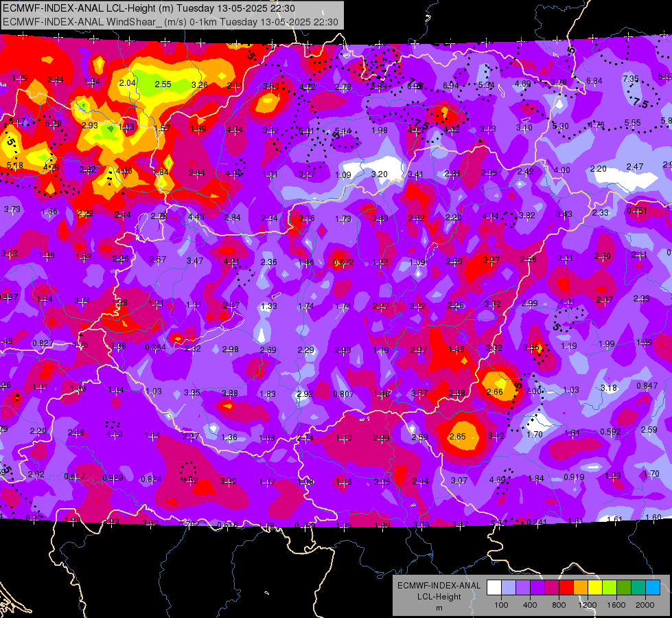This screenshot has height=618, width=672.
Task: Select the data point 0.824
Action: (x=151, y=479)
